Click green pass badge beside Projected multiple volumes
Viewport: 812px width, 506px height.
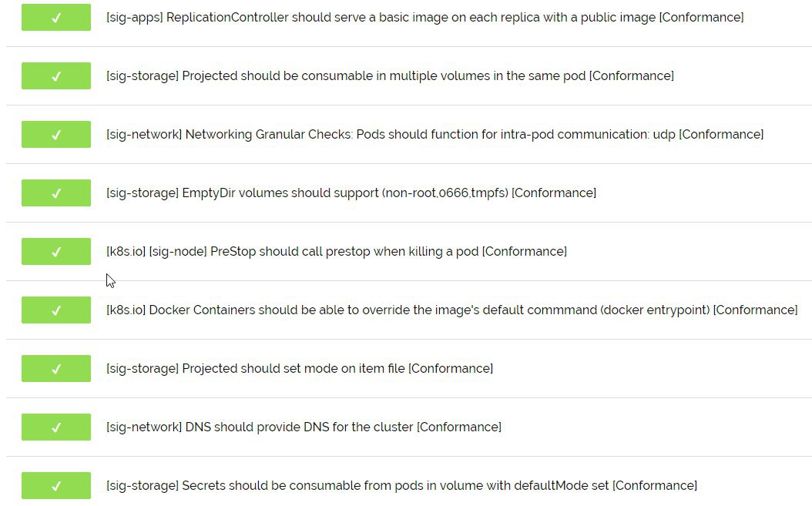pos(56,76)
